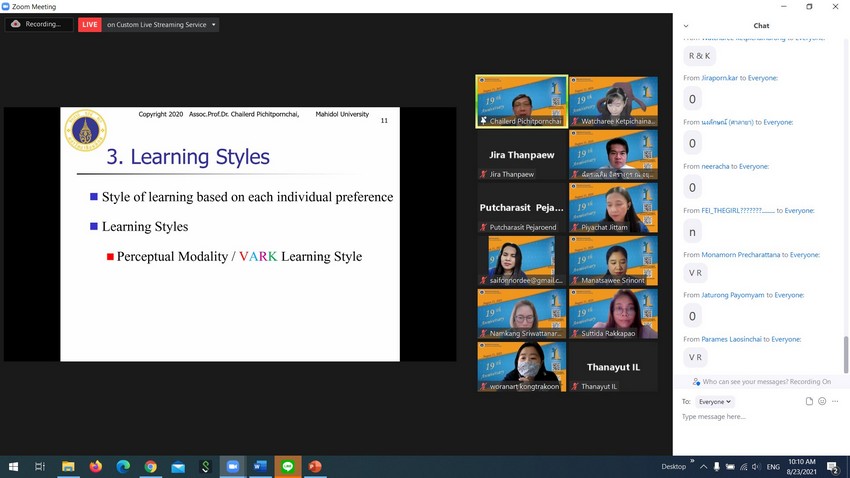This screenshot has width=850, height=478.
Task: Select Thanayut IL participant tile
Action: coord(613,367)
